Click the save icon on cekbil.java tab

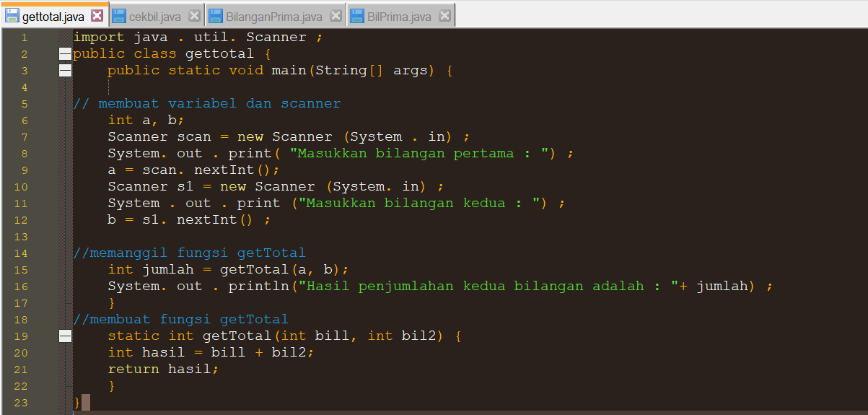(x=120, y=16)
